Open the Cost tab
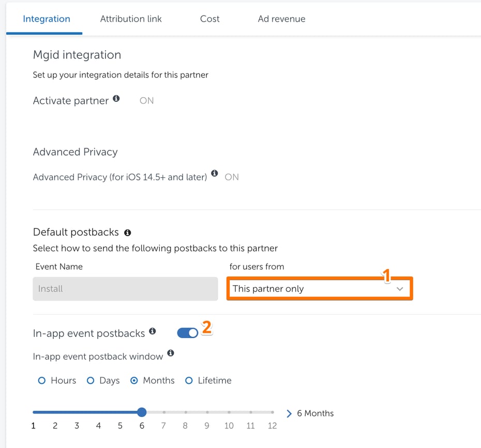Viewport: 481px width, 448px height. [209, 19]
